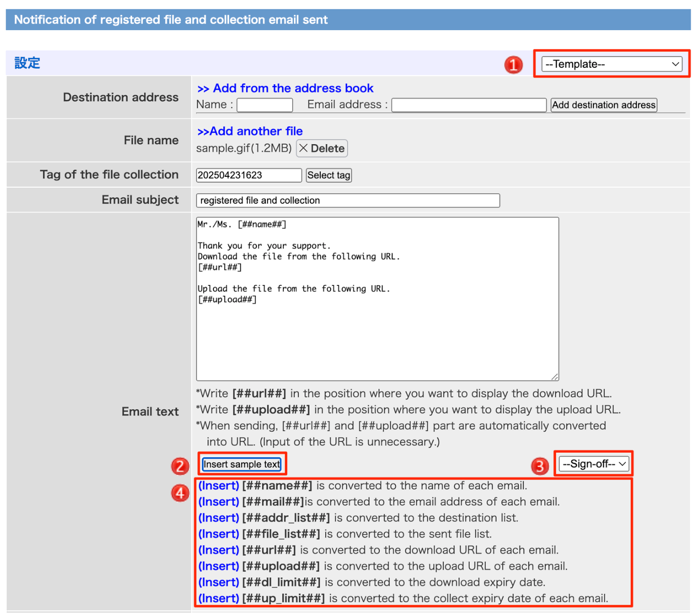The image size is (698, 616).
Task: Insert the [##addr_list##] placeholder
Action: coord(219,518)
